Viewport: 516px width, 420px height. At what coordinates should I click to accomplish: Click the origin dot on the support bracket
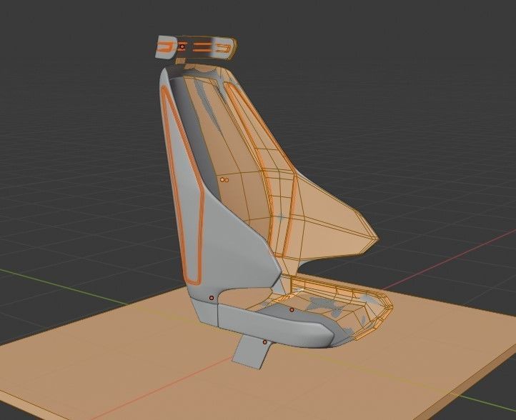pyautogui.click(x=265, y=342)
